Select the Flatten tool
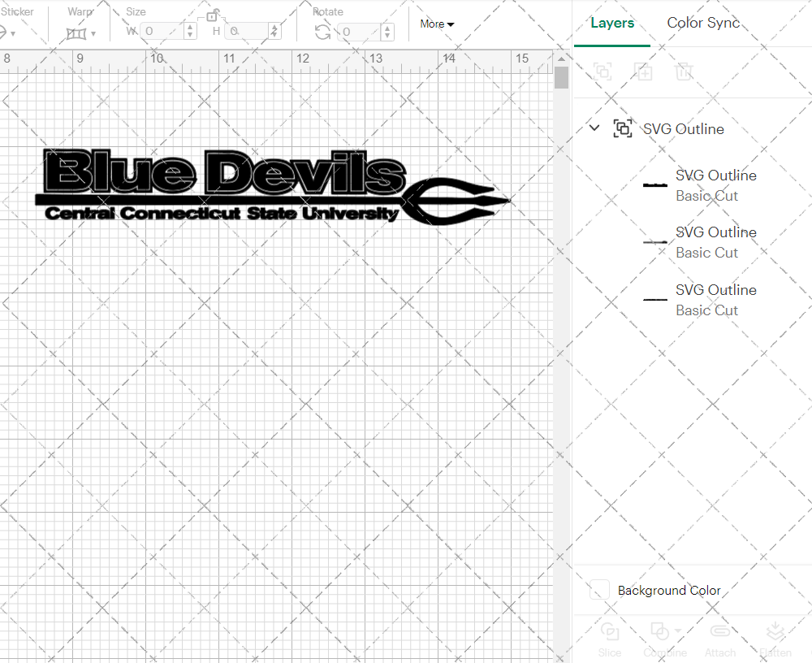The height and width of the screenshot is (663, 812). pos(775,639)
